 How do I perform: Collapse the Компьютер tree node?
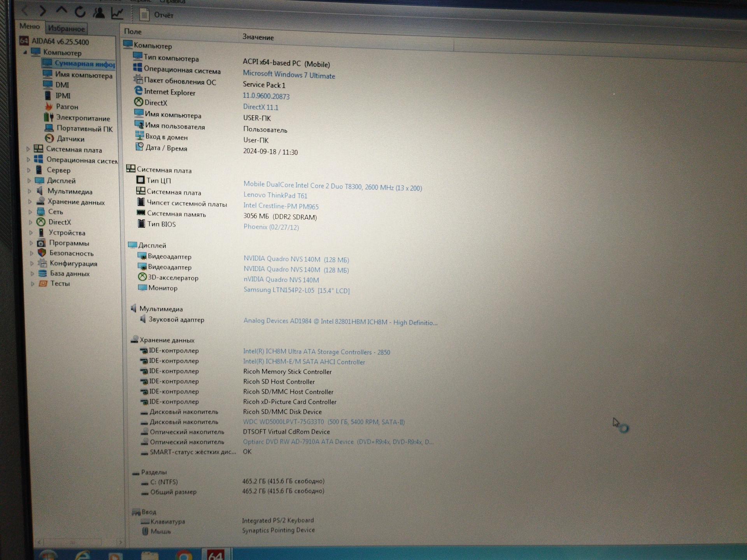[25, 52]
